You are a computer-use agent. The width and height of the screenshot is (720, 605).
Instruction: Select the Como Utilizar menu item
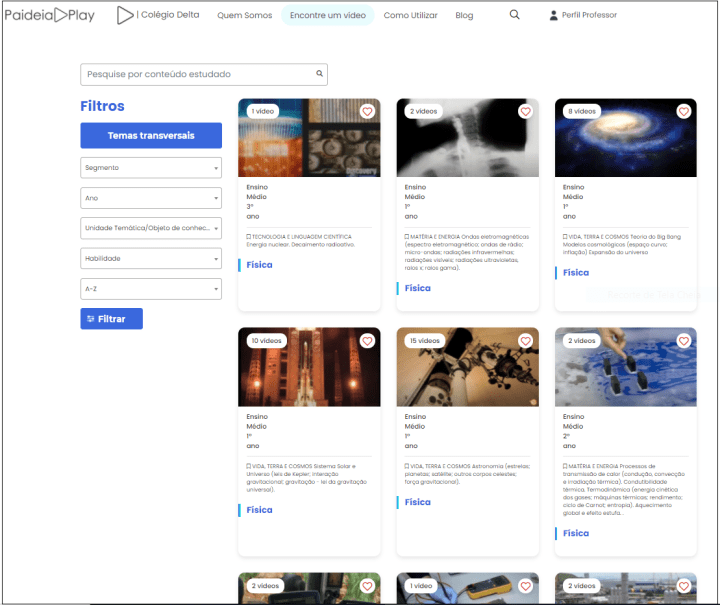click(410, 15)
